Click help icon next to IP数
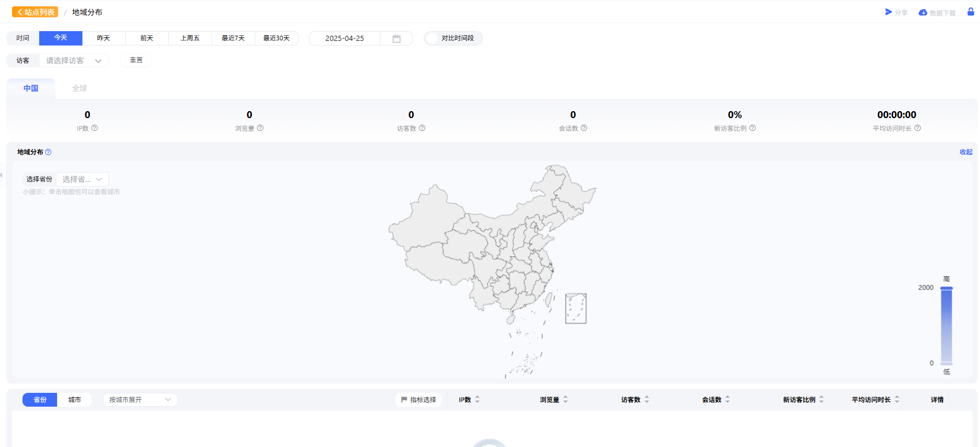Screen dimensions: 980x447 click(95, 128)
